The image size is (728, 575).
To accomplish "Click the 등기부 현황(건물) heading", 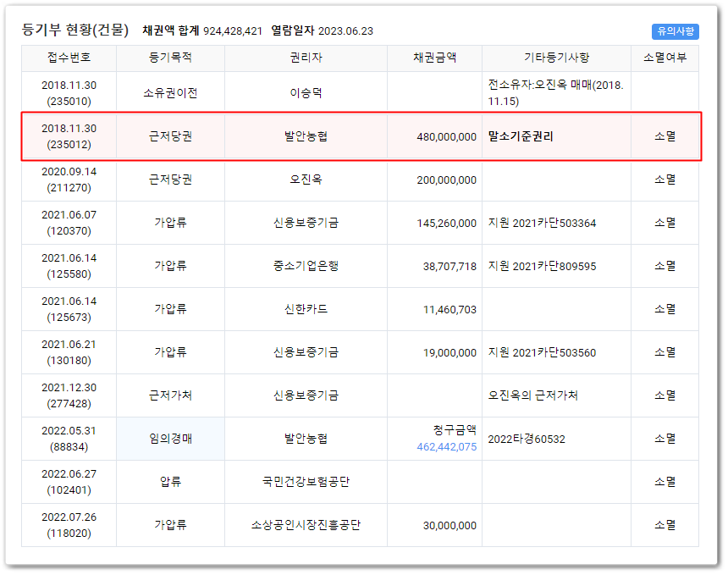I will click(x=75, y=30).
